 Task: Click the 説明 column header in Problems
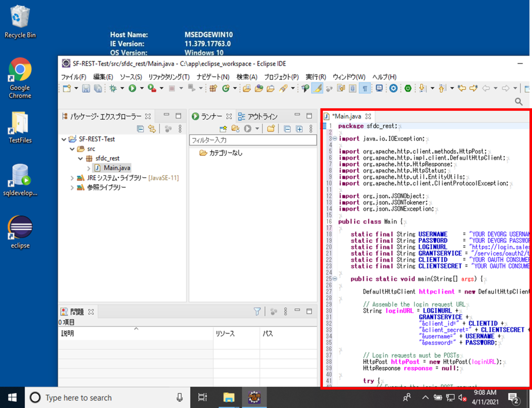click(x=136, y=334)
